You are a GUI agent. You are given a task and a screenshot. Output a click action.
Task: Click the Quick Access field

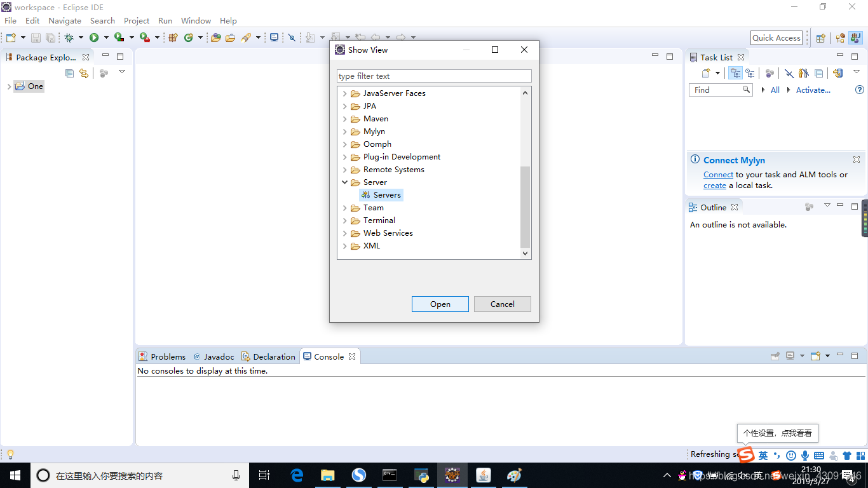[x=776, y=38]
